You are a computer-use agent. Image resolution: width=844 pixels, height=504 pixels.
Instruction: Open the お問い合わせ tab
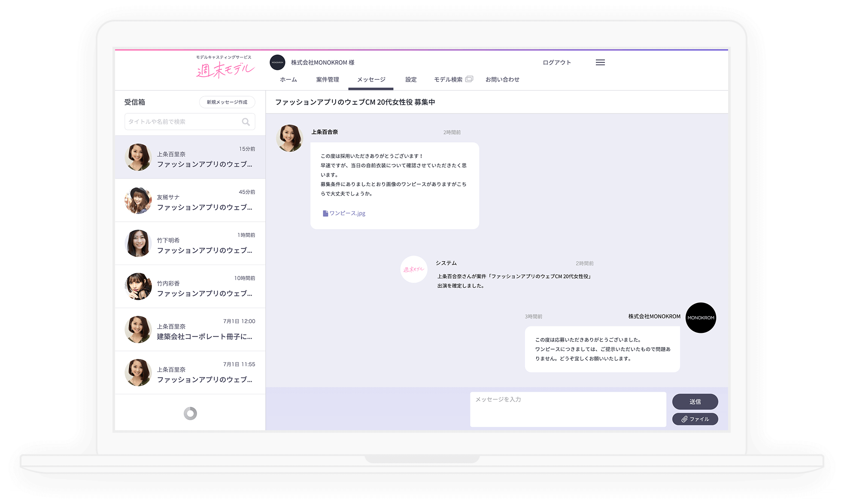[502, 80]
